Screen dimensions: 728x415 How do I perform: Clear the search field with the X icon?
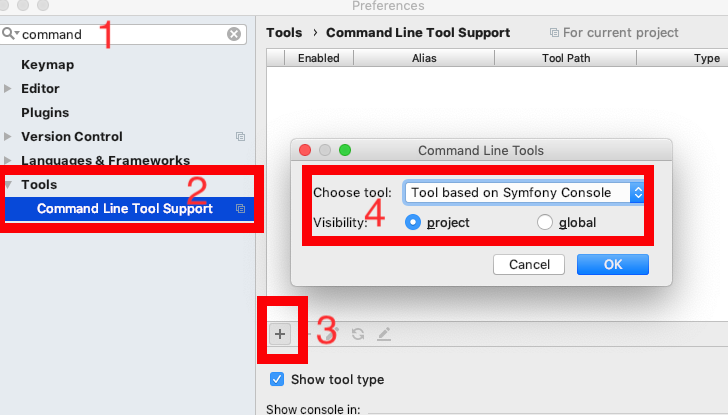(234, 34)
